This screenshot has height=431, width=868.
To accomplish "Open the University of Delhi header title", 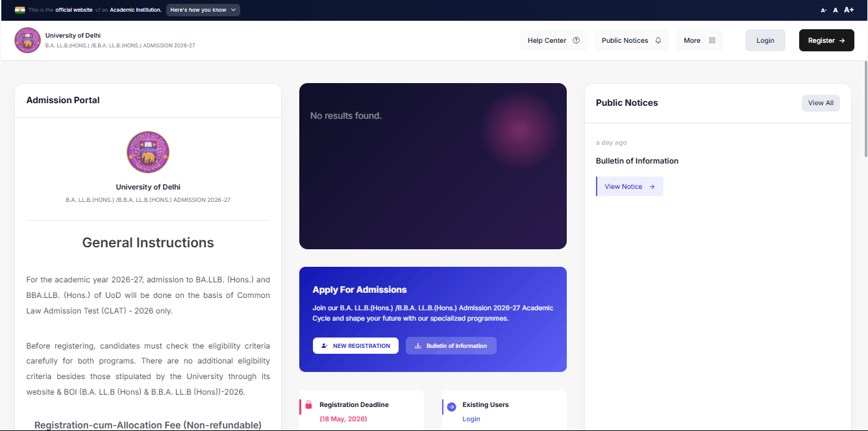I will 73,35.
